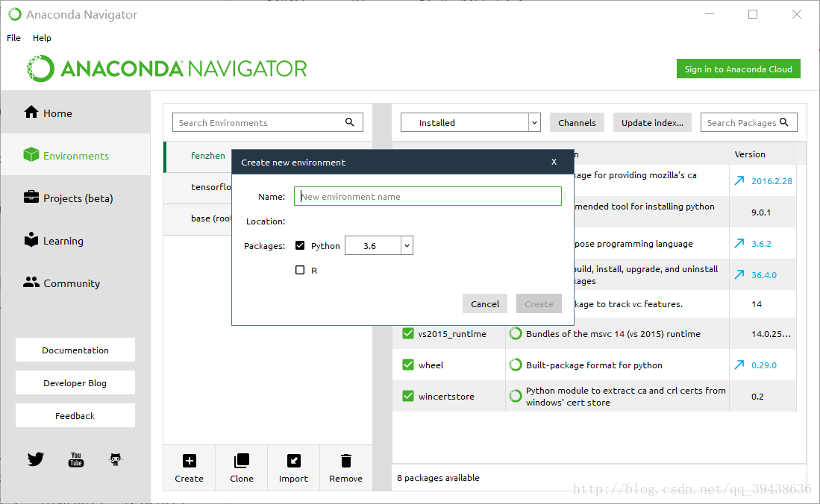
Task: Click the Clone environment icon
Action: tap(242, 461)
